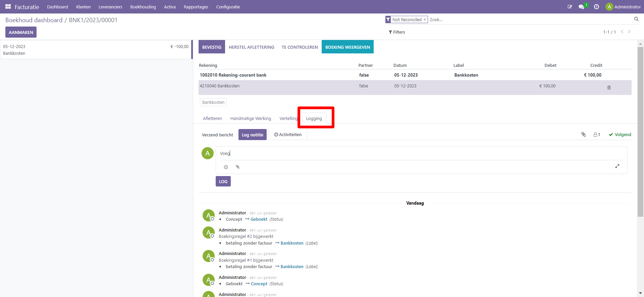Screen dimensions: 644x297
Task: Select the 05-12-2023 Bankkosten statement line
Action: pyautogui.click(x=96, y=50)
